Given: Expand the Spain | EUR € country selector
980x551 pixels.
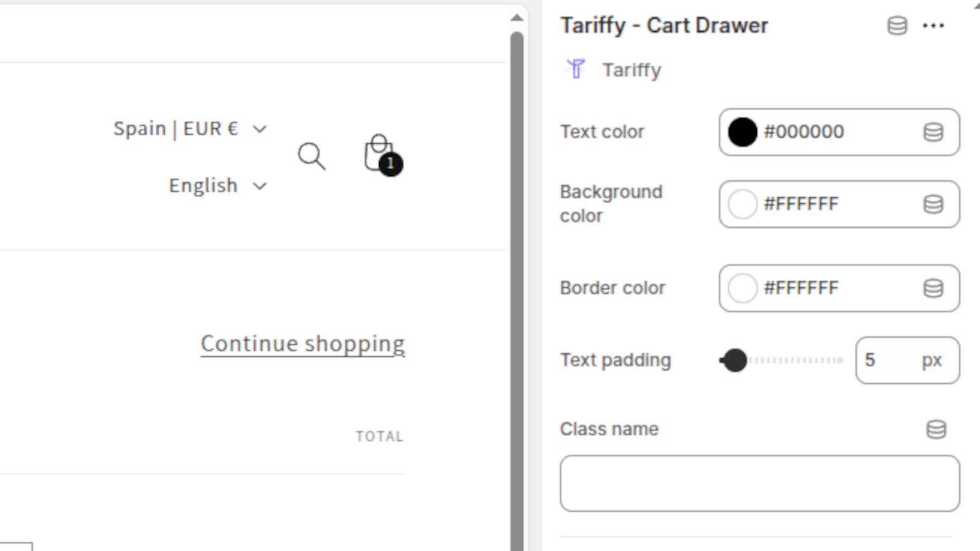Looking at the screenshot, I should coord(190,129).
